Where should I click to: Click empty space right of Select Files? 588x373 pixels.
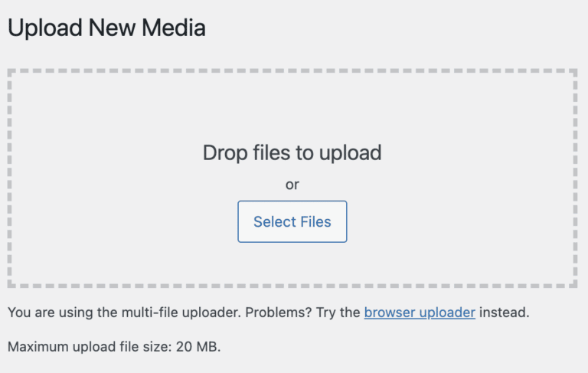coord(459,222)
